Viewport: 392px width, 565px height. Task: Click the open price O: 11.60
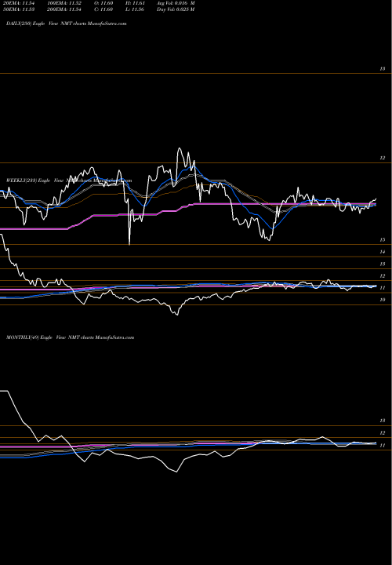103,3
